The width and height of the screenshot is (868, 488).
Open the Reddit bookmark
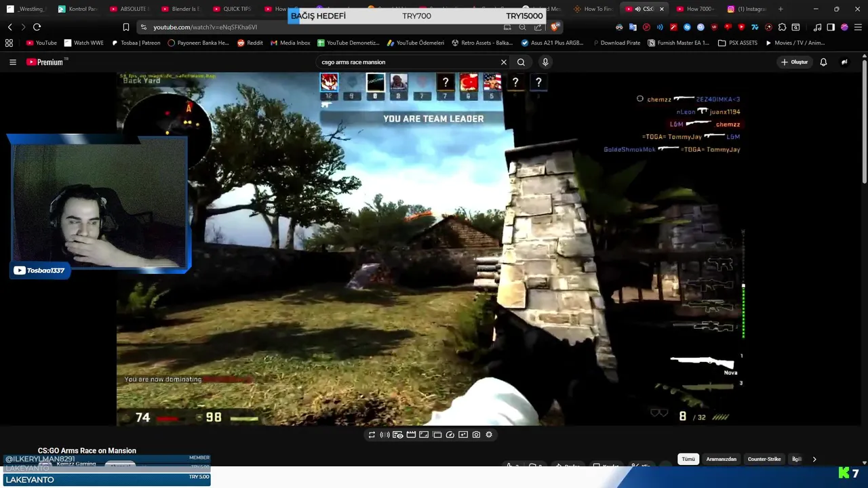250,43
